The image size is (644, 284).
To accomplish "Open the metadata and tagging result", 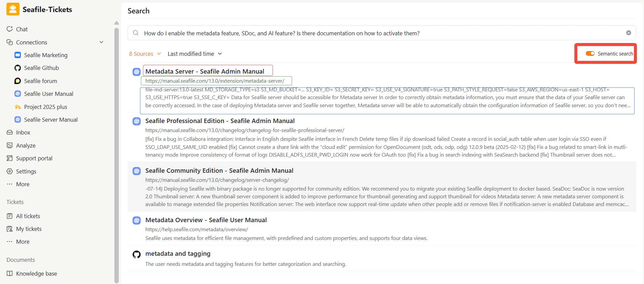I will point(178,254).
